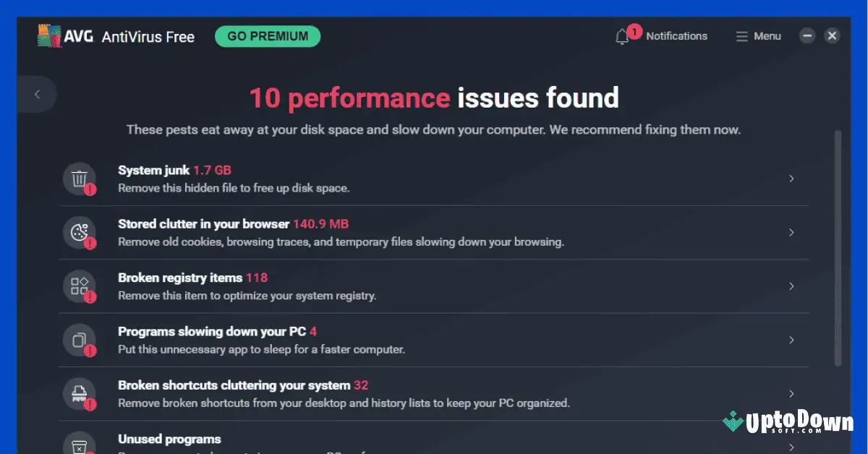
Task: Open Notifications via the bell icon
Action: coord(623,36)
